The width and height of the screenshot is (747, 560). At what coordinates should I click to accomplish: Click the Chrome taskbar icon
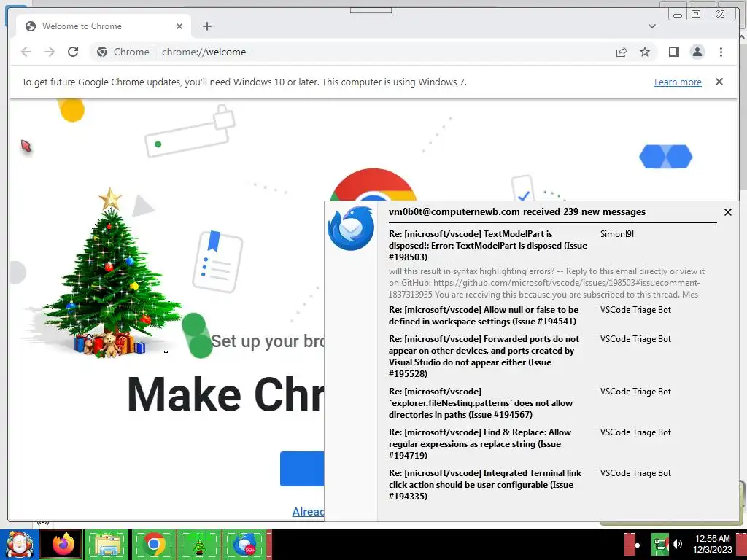[x=153, y=544]
